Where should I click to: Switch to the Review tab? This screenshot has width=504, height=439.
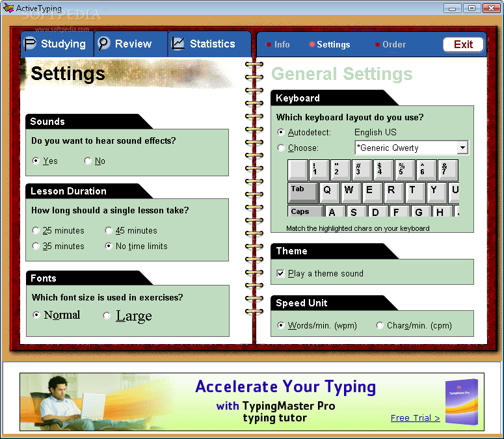point(131,44)
